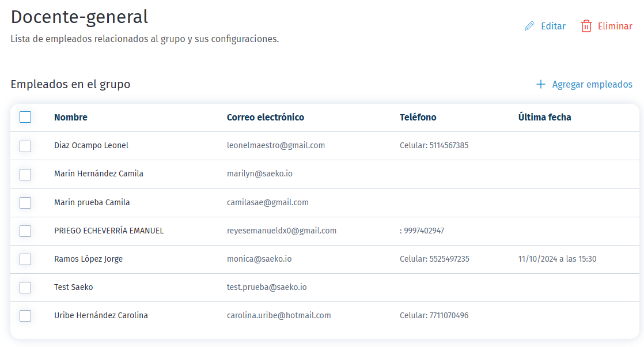Select the Test Saeko checkbox
Image resolution: width=644 pixels, height=347 pixels.
coord(25,287)
